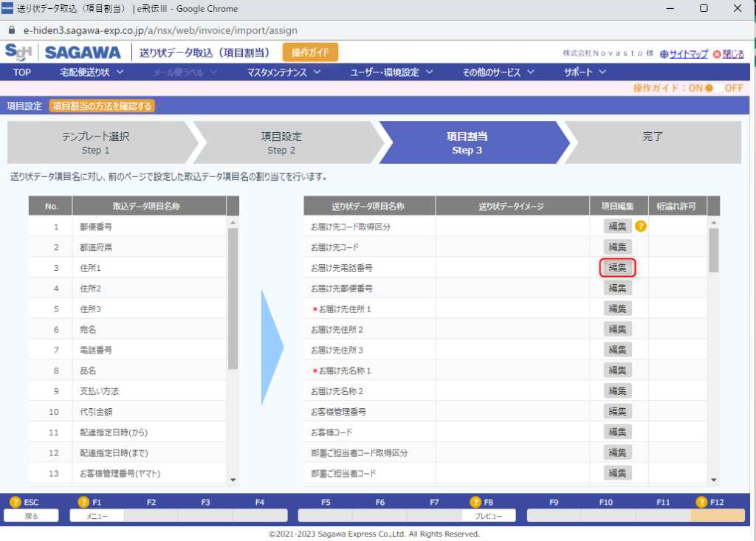Select 電話番号 row in left list

pyautogui.click(x=127, y=350)
